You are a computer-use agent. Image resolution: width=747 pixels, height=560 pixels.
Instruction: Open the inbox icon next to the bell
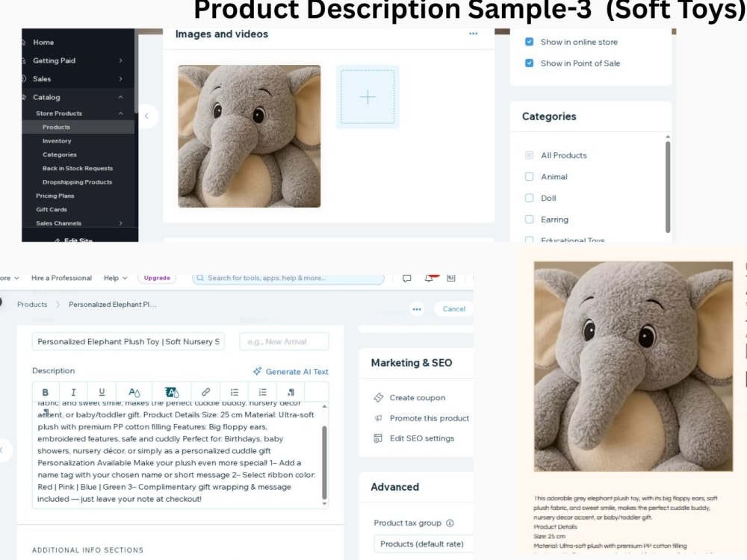point(451,278)
